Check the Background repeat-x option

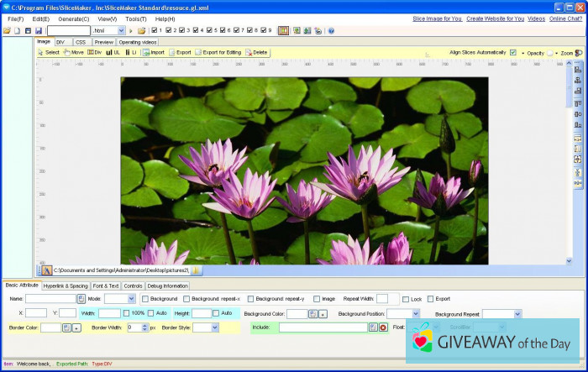tap(186, 298)
